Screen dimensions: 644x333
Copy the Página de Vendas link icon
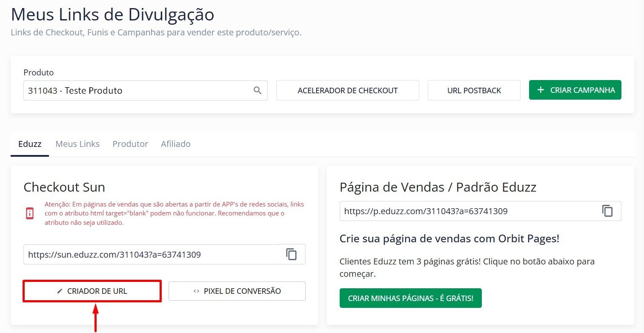[607, 211]
